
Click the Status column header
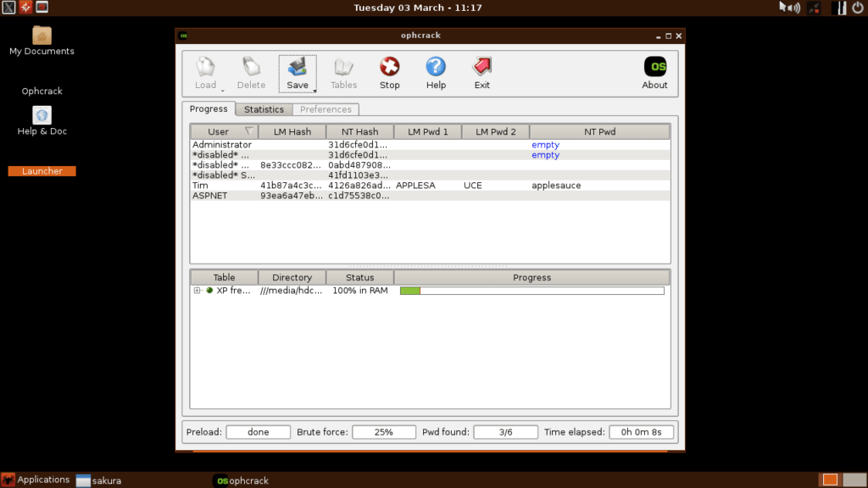click(359, 277)
